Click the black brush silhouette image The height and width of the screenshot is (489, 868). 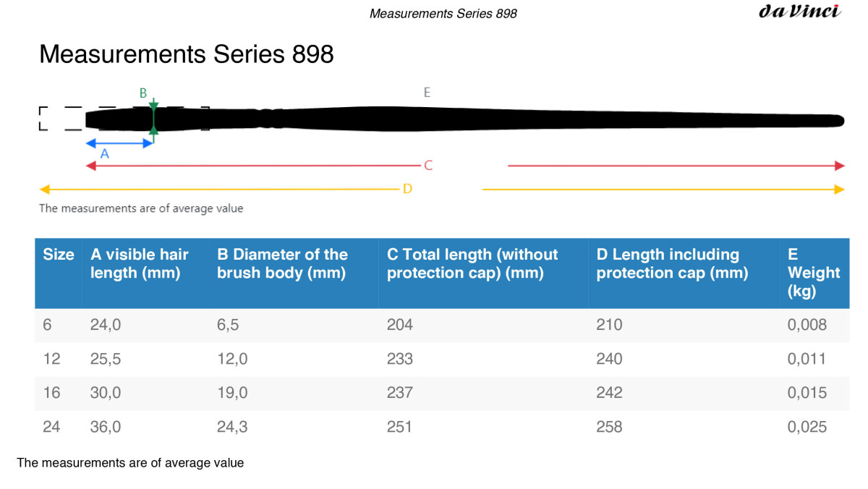[x=464, y=119]
